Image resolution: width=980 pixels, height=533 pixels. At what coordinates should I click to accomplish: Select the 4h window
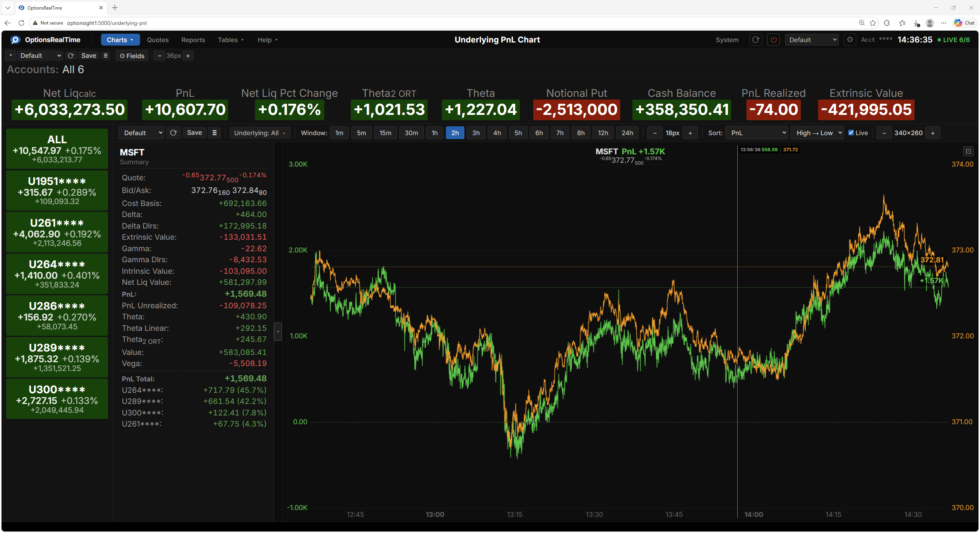(497, 133)
